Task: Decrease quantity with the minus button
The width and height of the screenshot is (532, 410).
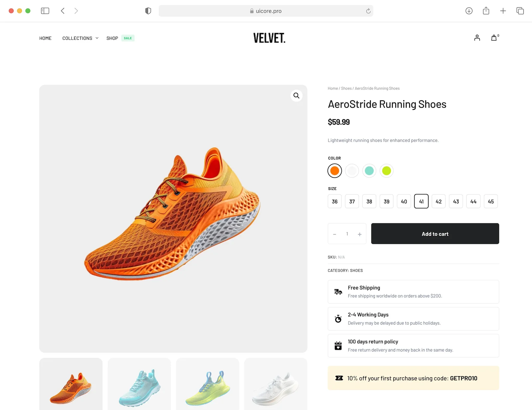Action: pyautogui.click(x=334, y=234)
